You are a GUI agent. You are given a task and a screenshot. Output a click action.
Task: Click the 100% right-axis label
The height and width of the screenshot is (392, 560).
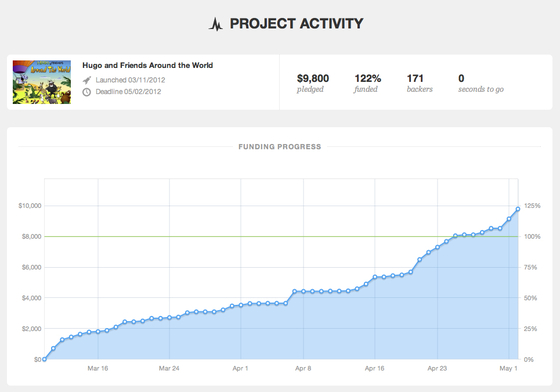coord(532,236)
